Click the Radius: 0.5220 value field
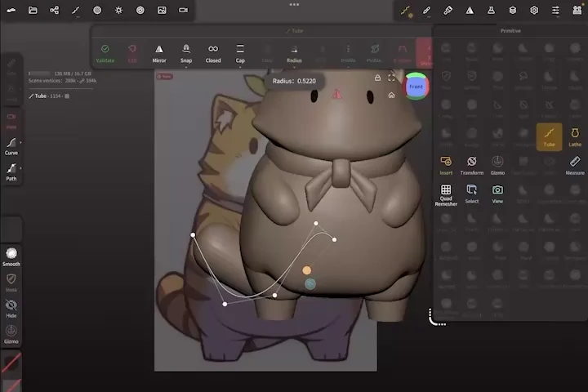The image size is (588, 392). pyautogui.click(x=294, y=81)
